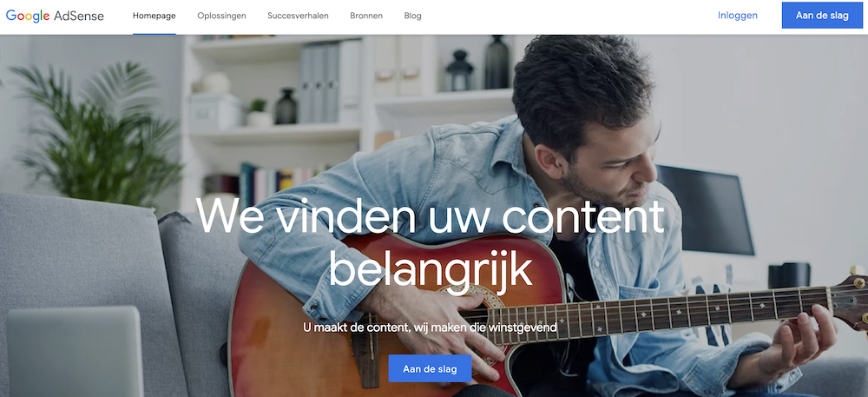Click the black vase on top shelf
This screenshot has height=397, width=868.
pyautogui.click(x=496, y=62)
